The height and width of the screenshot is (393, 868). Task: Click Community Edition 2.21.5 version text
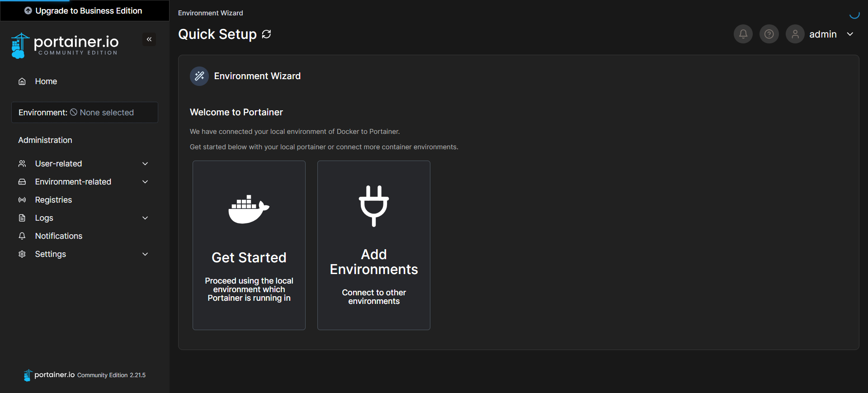pos(111,375)
